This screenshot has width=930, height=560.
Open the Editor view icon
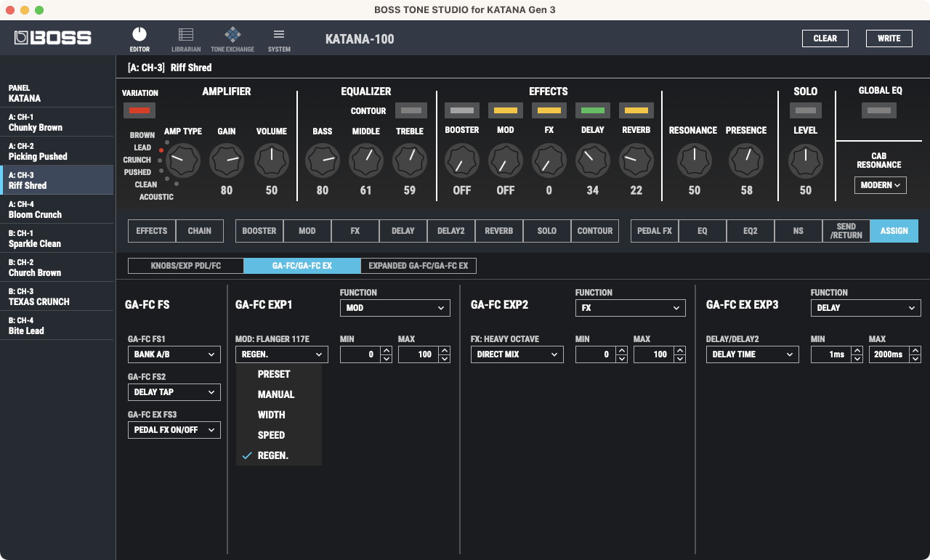point(139,39)
